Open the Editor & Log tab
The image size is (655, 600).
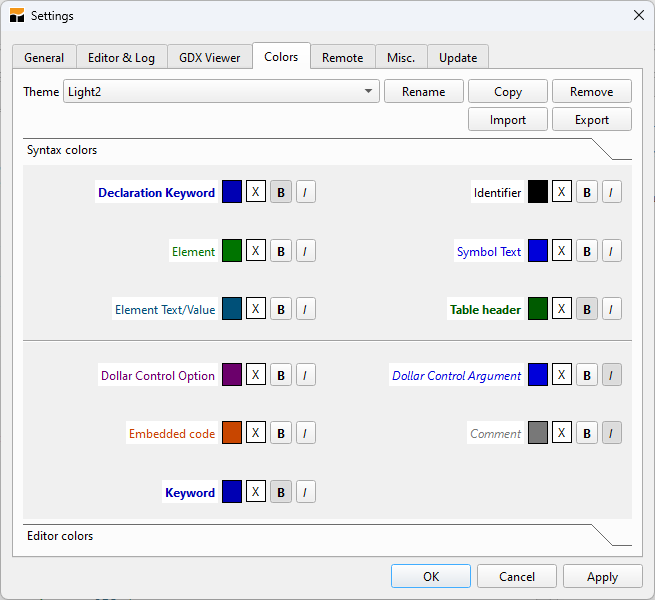click(121, 58)
